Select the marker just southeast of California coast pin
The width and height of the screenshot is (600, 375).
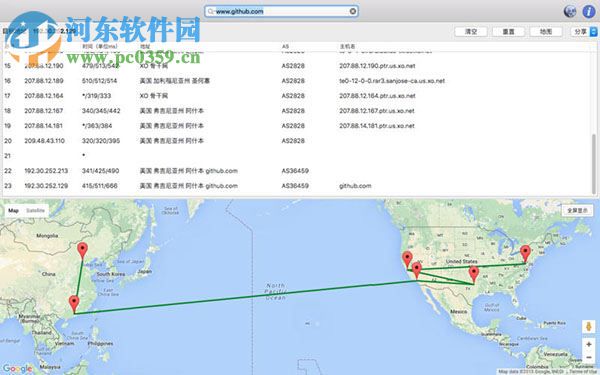tap(417, 271)
